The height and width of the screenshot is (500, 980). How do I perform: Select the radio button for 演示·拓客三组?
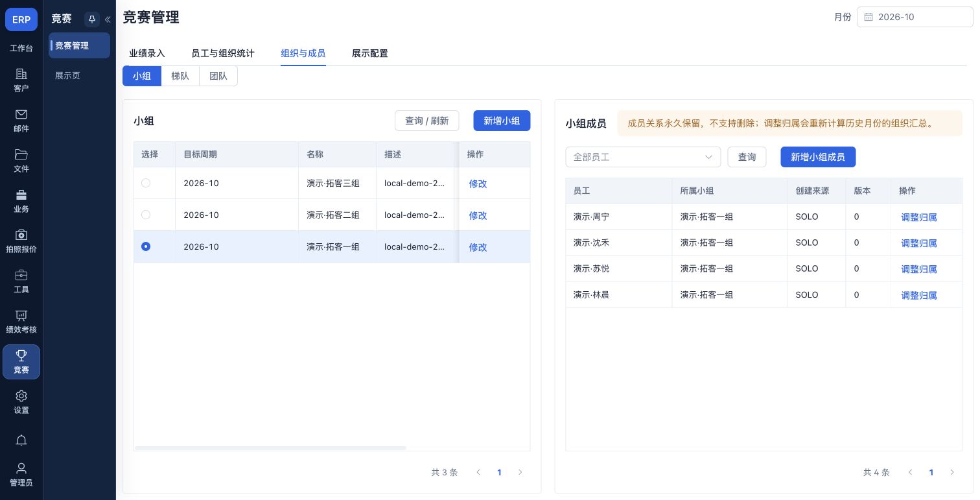(x=146, y=183)
